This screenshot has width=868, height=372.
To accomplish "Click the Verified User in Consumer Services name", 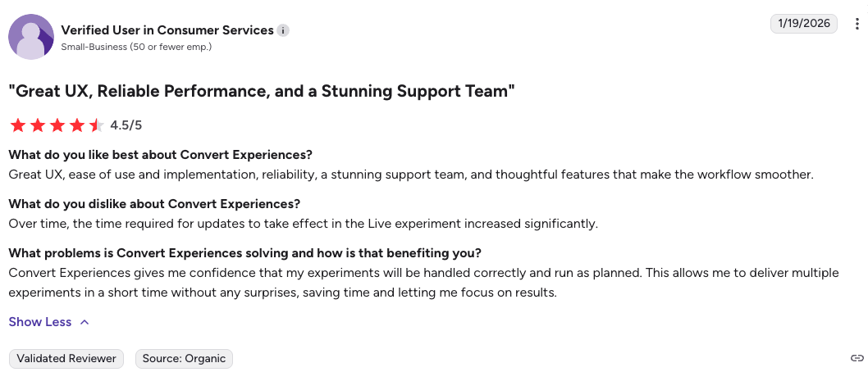I will (x=167, y=30).
